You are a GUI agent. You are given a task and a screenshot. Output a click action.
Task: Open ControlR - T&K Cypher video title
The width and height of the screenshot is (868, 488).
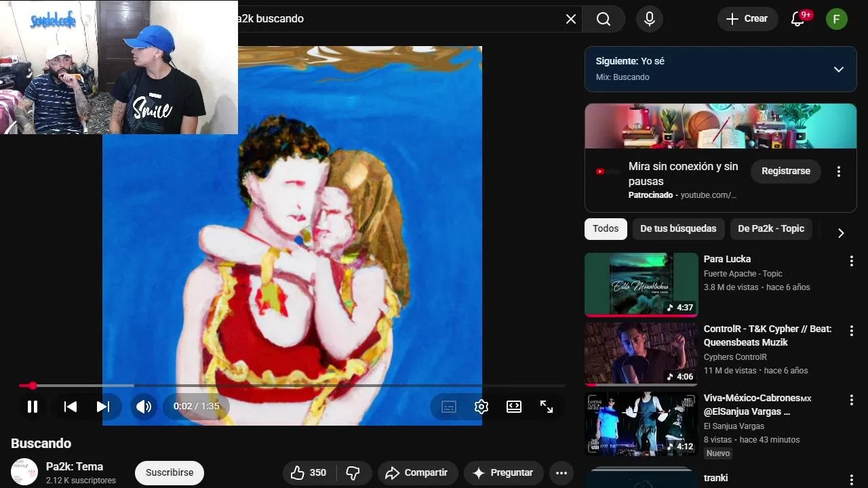(x=768, y=335)
